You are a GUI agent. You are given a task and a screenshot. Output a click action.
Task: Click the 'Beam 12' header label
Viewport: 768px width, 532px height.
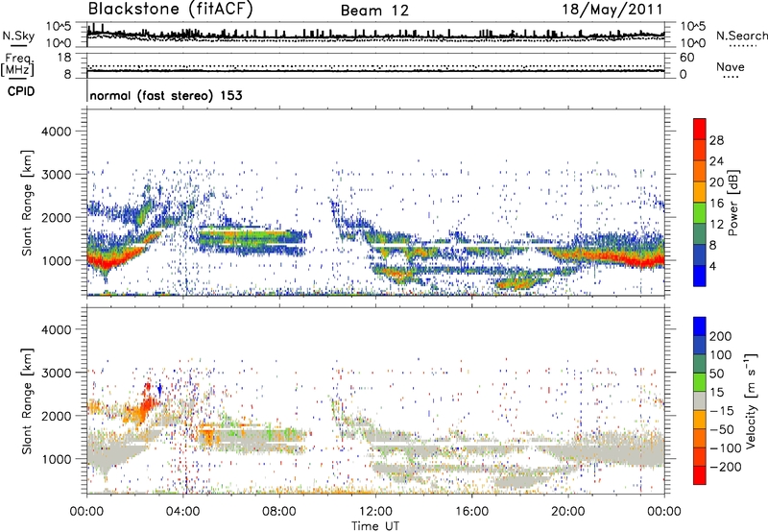(374, 11)
